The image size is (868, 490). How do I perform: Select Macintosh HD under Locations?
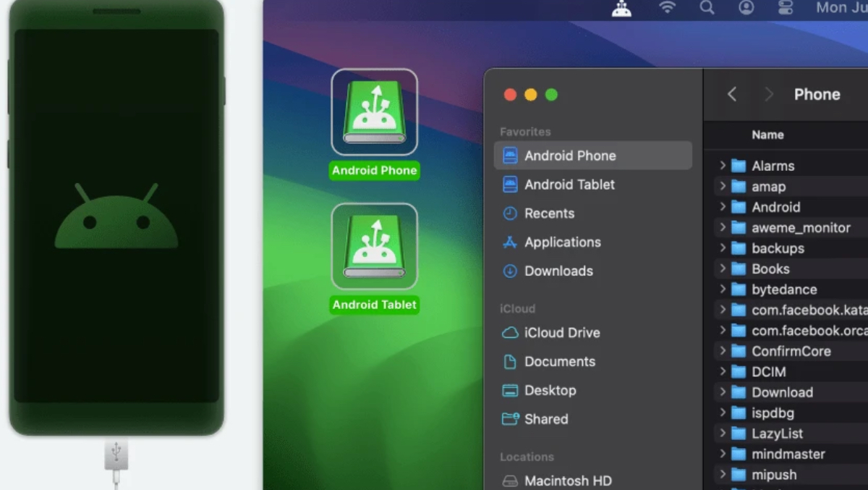567,481
